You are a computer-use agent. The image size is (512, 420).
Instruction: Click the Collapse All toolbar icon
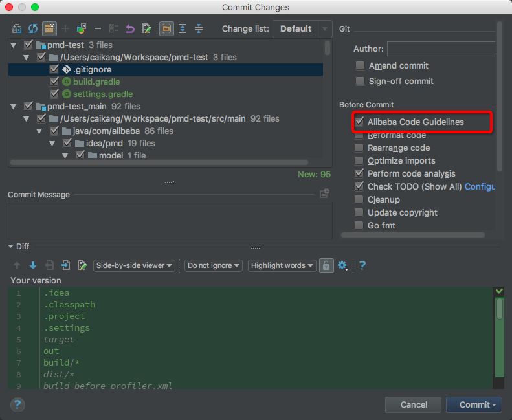[199, 28]
